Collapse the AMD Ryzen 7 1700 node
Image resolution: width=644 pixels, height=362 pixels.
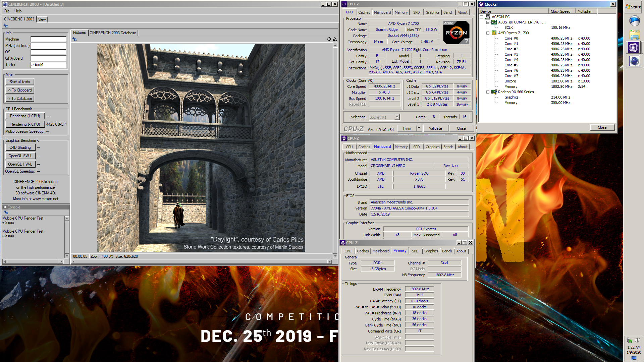488,33
